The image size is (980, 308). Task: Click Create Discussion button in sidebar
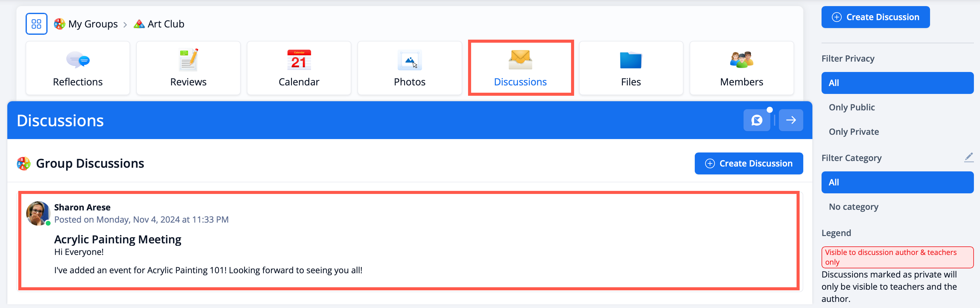coord(875,17)
